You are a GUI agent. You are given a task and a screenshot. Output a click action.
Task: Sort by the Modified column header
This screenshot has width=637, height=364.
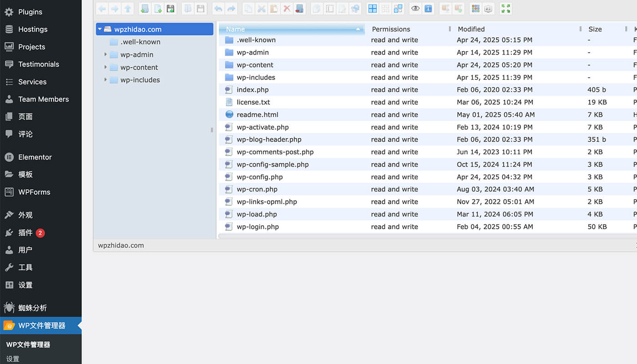tap(516, 29)
